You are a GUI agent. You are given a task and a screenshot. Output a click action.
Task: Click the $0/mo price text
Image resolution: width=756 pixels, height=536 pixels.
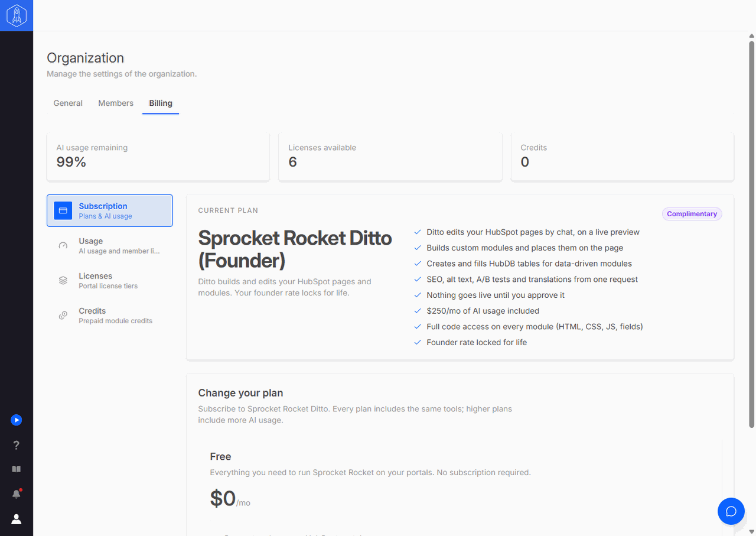click(x=230, y=499)
